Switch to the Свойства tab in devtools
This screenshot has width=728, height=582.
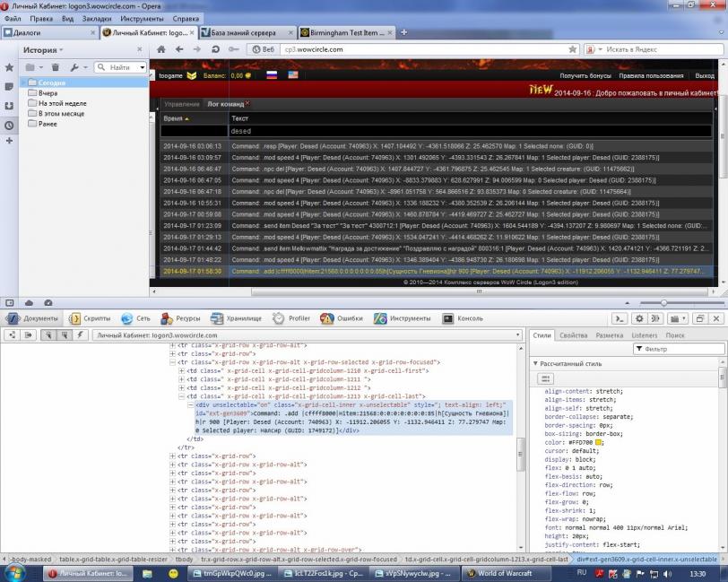573,334
